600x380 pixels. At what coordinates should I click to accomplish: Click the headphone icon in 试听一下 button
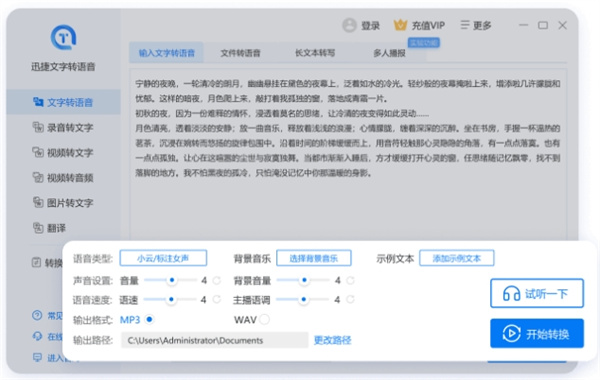coord(511,294)
